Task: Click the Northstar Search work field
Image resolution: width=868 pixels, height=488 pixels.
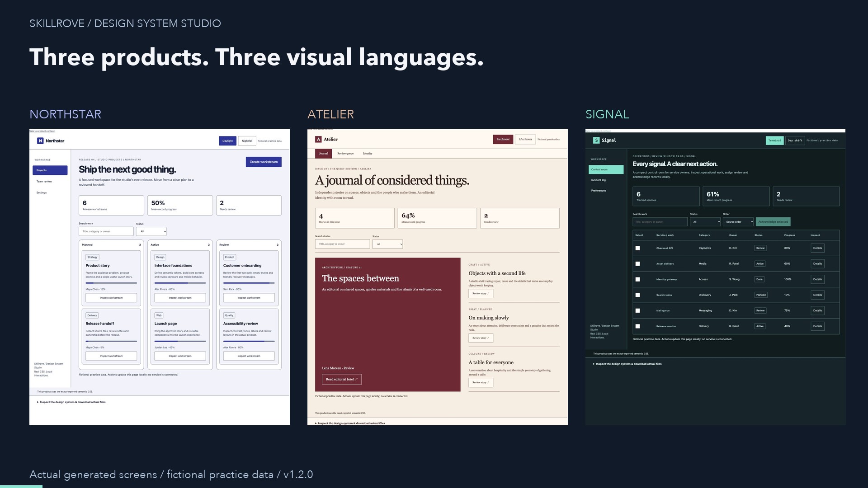Action: [x=106, y=231]
